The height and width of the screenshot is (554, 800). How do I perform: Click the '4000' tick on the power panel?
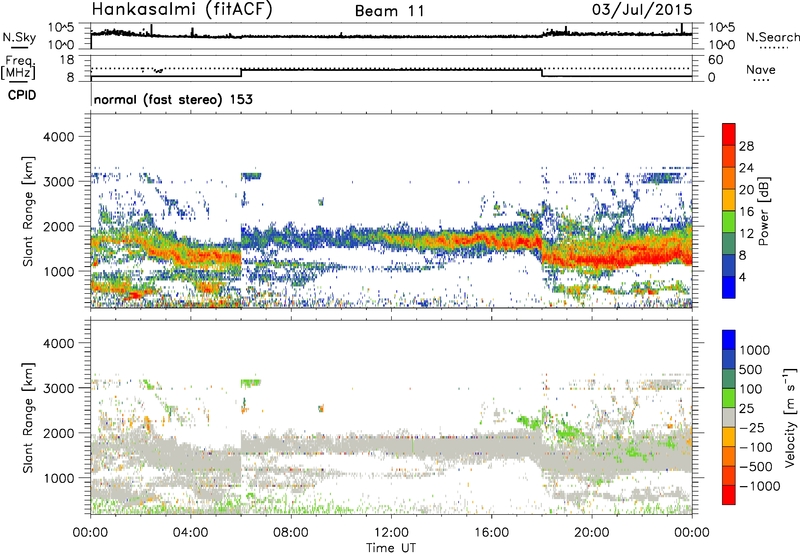58,137
